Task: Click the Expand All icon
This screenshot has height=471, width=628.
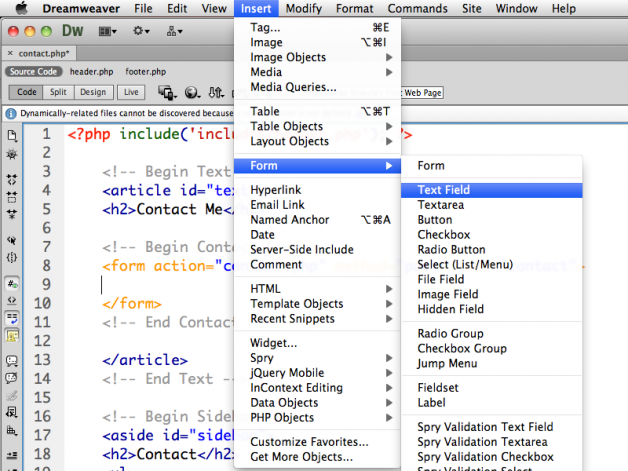Action: coord(12,214)
